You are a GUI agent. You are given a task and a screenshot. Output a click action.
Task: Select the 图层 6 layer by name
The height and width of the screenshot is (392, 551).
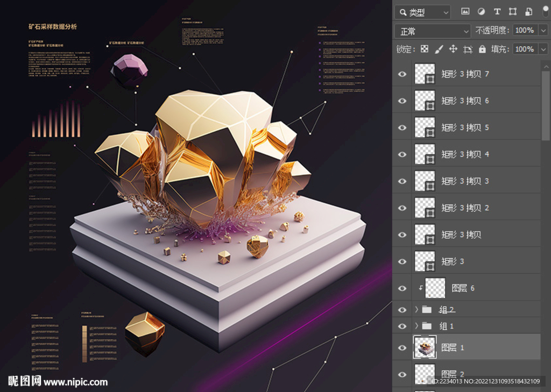(463, 288)
